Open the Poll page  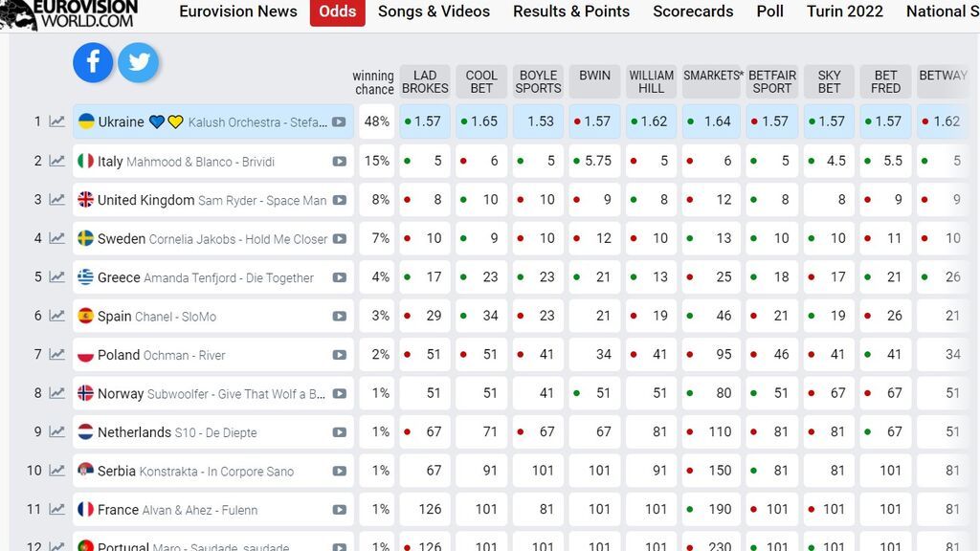point(770,11)
